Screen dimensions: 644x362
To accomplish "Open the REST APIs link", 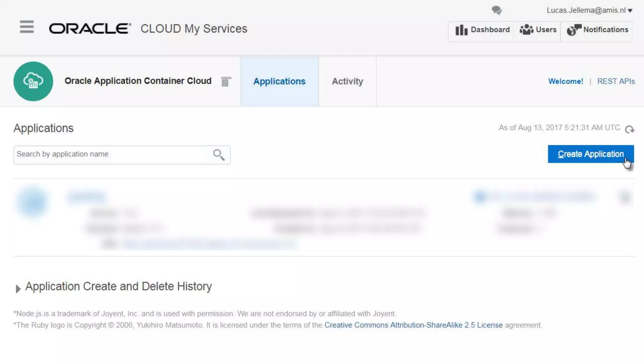I will tap(616, 81).
